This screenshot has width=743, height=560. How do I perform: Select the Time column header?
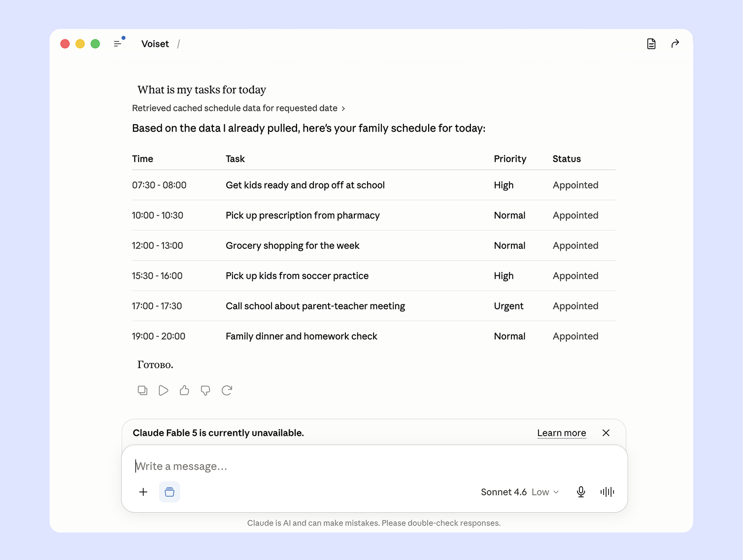click(x=142, y=159)
